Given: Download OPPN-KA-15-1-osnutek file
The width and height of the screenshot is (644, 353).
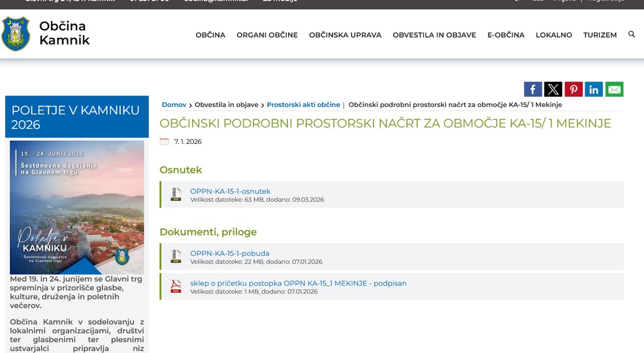Looking at the screenshot, I should tap(230, 191).
